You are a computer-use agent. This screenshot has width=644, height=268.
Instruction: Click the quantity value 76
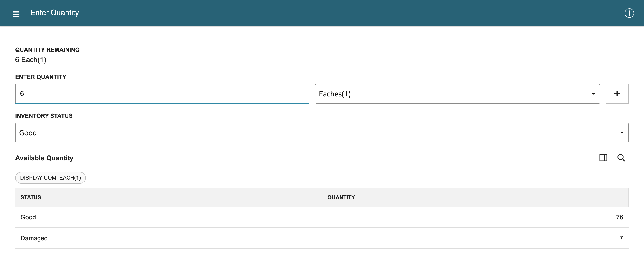[x=619, y=217]
